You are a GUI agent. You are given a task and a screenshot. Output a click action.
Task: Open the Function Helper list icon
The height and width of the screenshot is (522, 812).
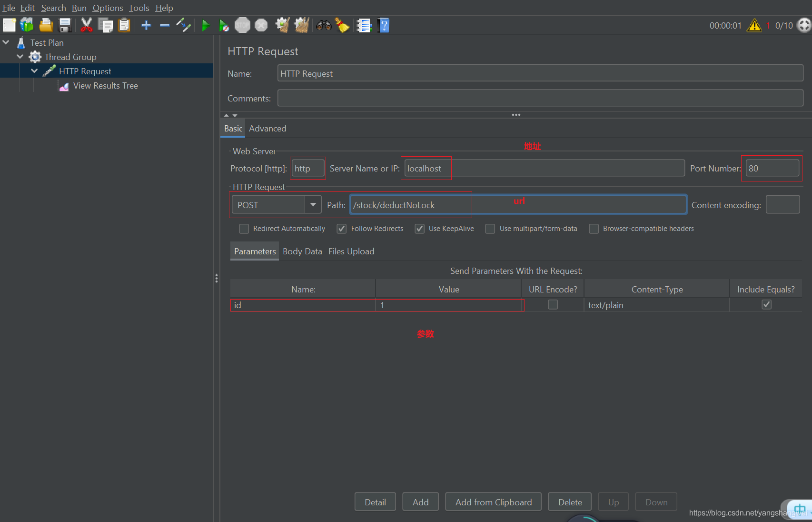[364, 25]
